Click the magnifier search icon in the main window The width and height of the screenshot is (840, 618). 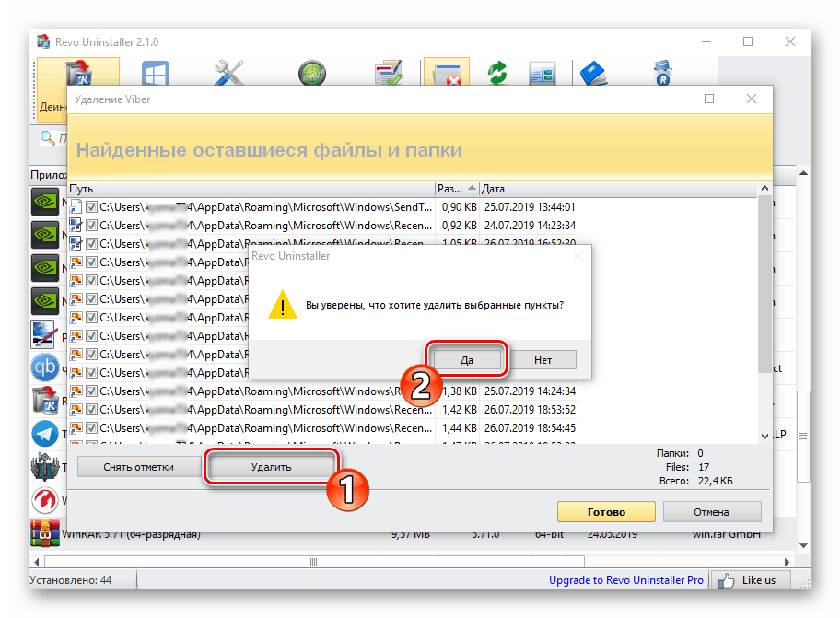48,138
